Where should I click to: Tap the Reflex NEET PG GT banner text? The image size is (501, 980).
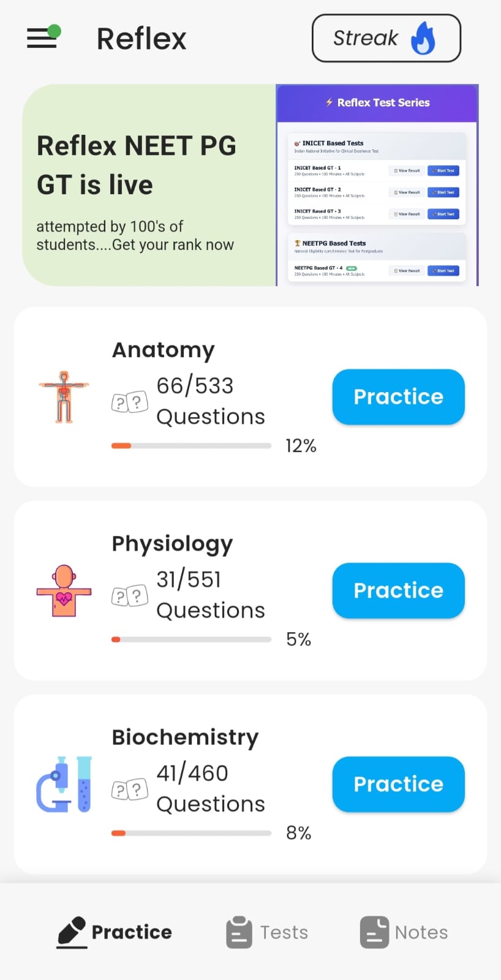pos(136,165)
